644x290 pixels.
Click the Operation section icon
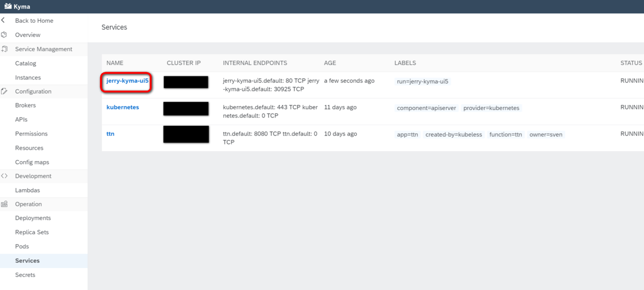click(4, 204)
